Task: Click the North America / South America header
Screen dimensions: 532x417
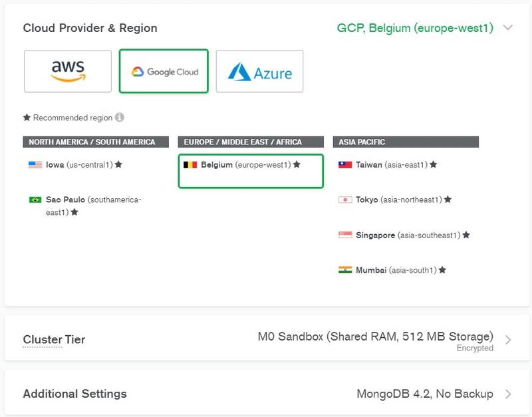Action: pos(96,142)
